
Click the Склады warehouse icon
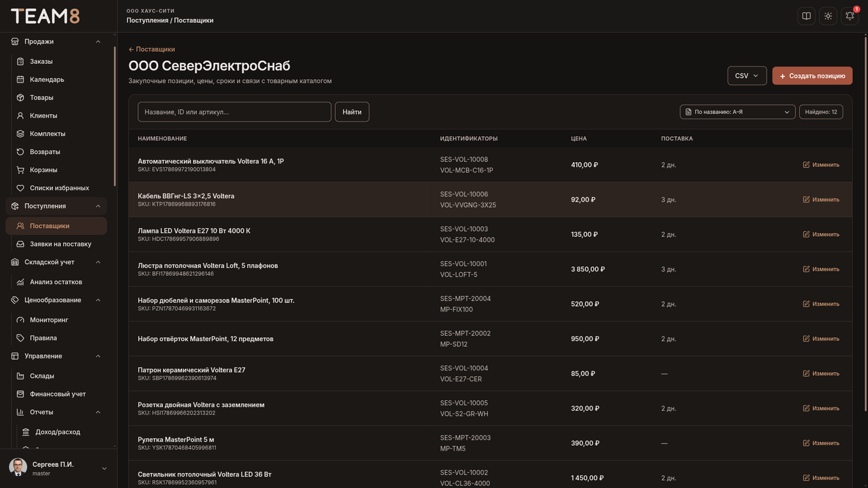(20, 376)
